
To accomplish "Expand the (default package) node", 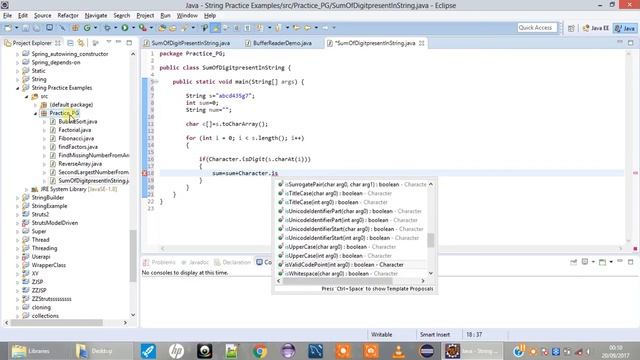I will (36, 105).
